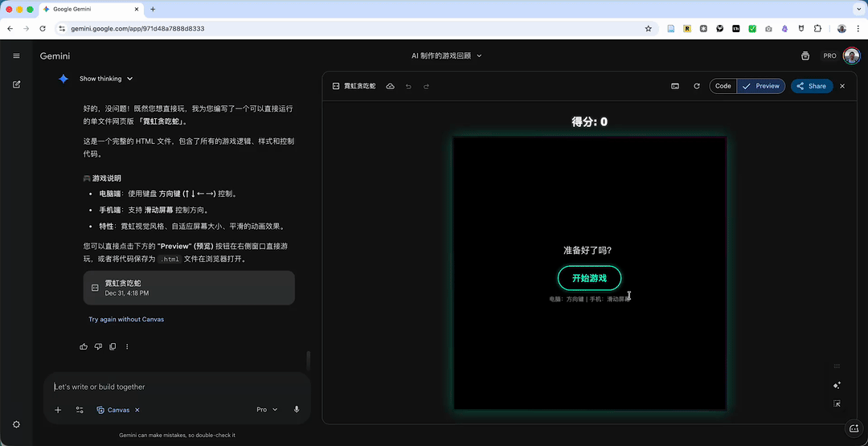Viewport: 868px width, 446px height.
Task: Bookmark this page with star icon
Action: pos(649,29)
